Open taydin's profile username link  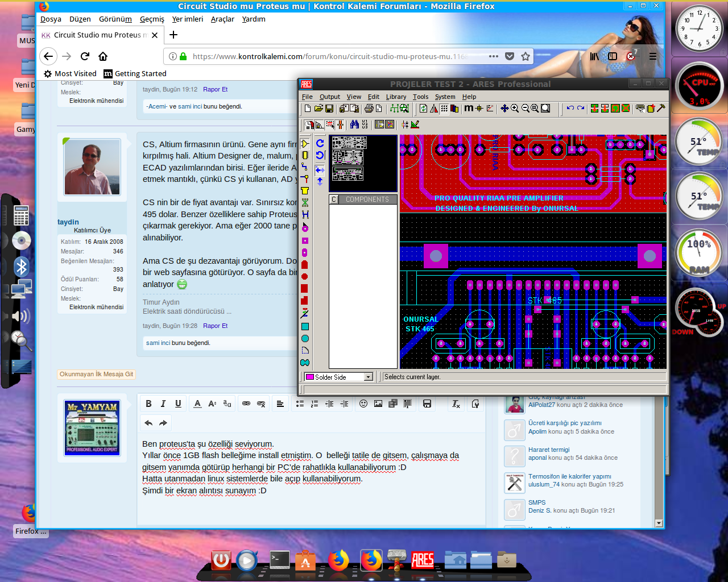coord(68,222)
